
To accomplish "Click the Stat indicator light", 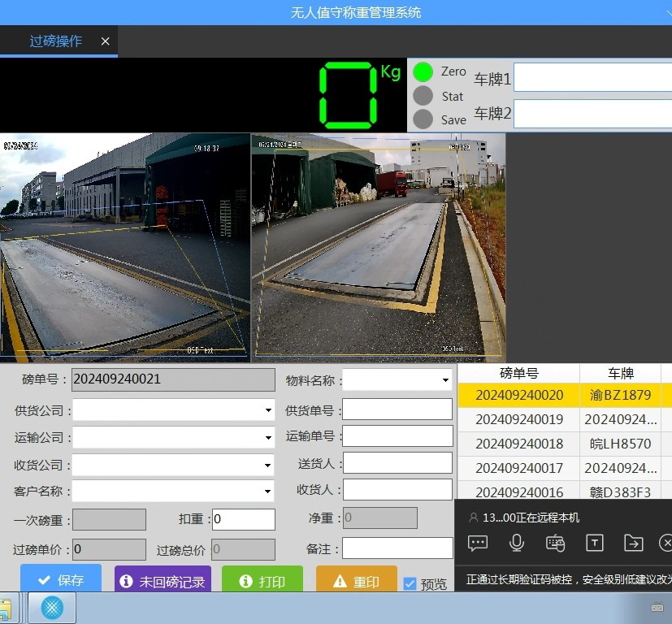I will [x=423, y=96].
